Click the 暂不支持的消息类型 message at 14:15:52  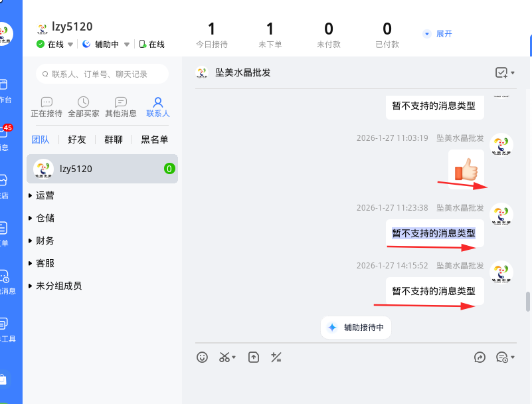click(434, 291)
